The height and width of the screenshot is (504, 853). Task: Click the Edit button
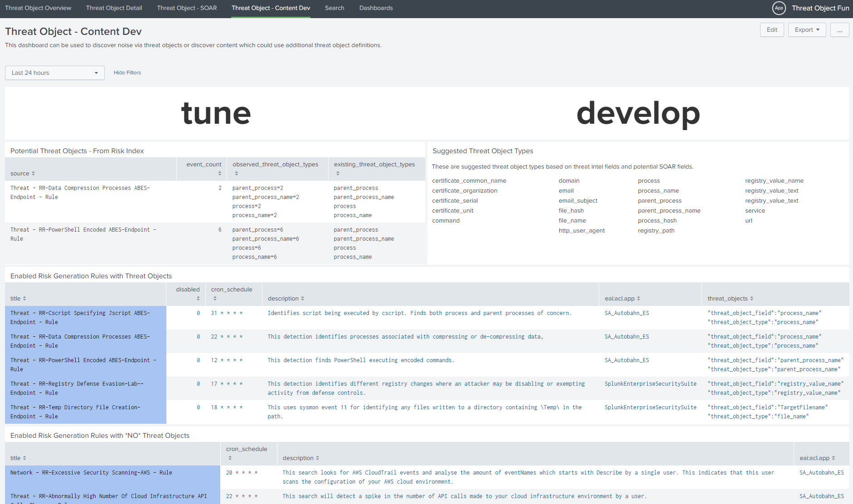pyautogui.click(x=772, y=30)
